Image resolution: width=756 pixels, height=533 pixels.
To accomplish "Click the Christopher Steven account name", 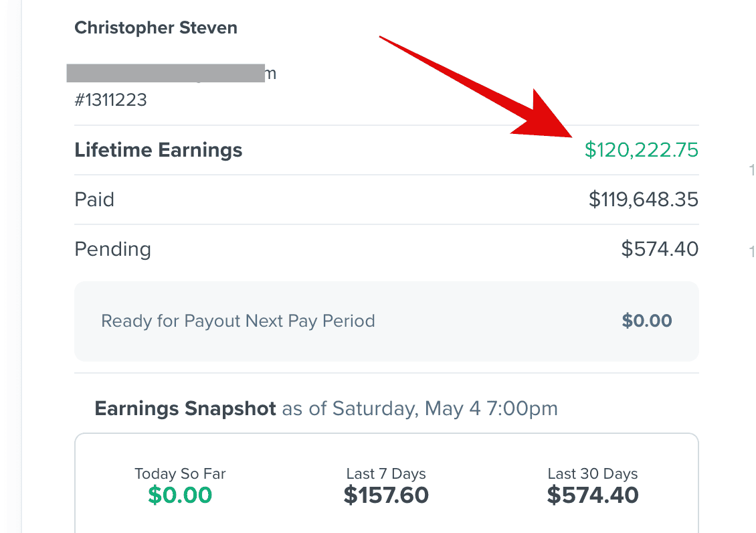I will pyautogui.click(x=155, y=28).
